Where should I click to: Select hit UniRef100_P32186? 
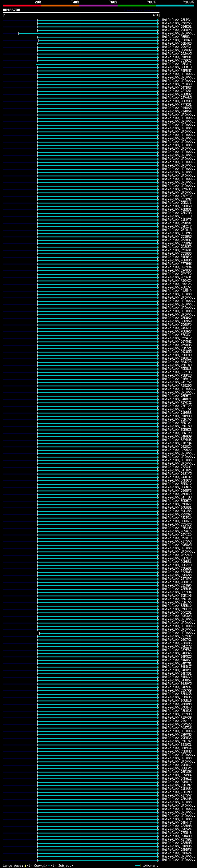point(177,372)
